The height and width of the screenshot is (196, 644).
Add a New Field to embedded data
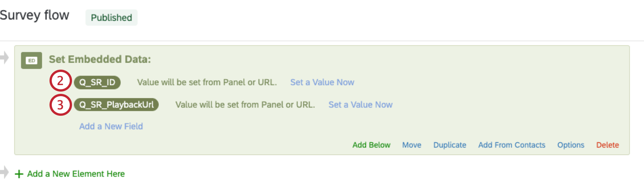[x=111, y=126]
